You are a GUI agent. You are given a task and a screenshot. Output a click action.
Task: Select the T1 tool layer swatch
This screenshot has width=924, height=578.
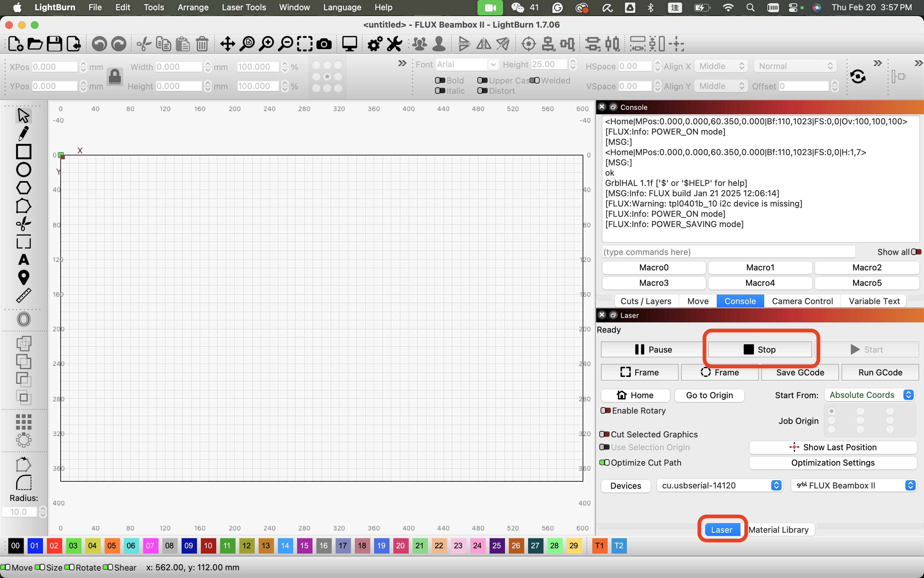click(599, 546)
